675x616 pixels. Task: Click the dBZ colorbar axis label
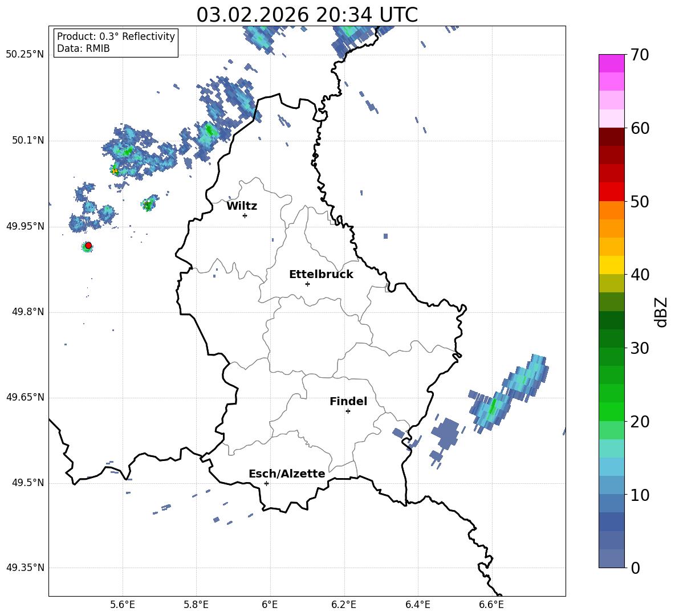(661, 312)
